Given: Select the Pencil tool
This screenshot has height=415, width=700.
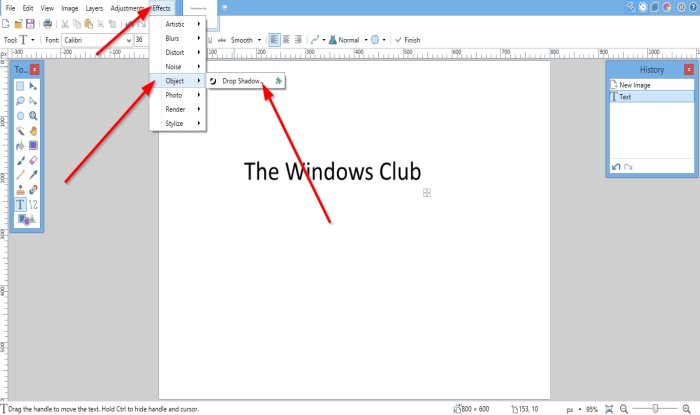Looking at the screenshot, I should coord(20,175).
